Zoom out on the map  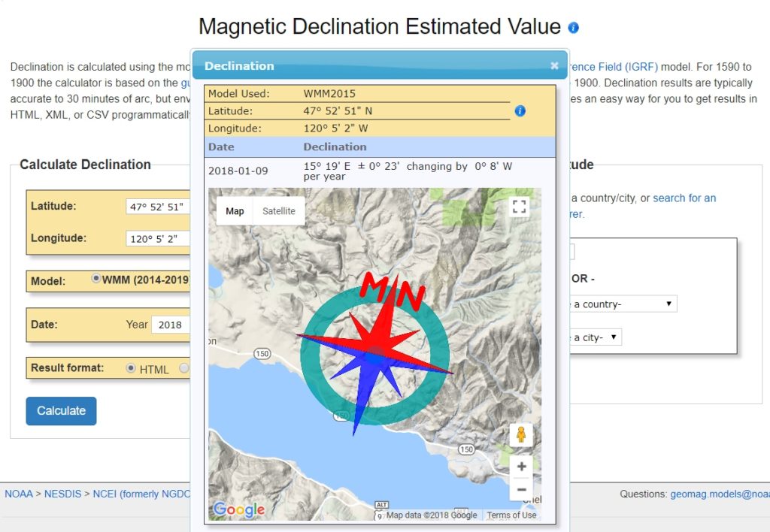(521, 489)
